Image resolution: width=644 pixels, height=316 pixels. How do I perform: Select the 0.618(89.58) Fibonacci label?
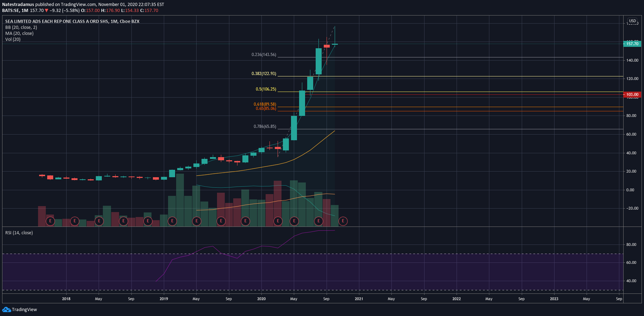click(265, 104)
